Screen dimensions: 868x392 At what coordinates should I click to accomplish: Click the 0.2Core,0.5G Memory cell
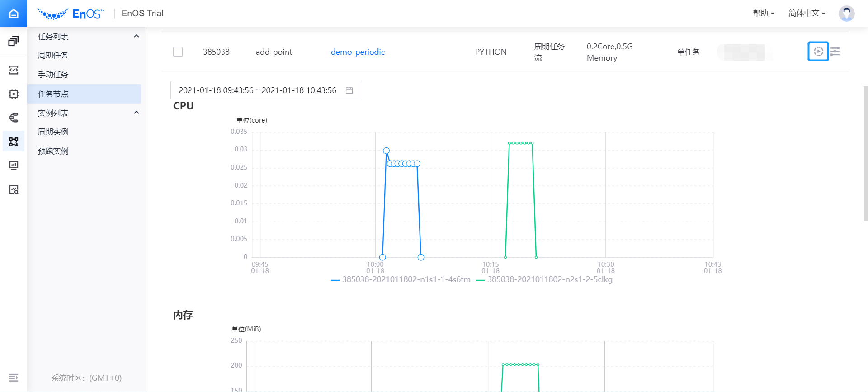pos(609,52)
